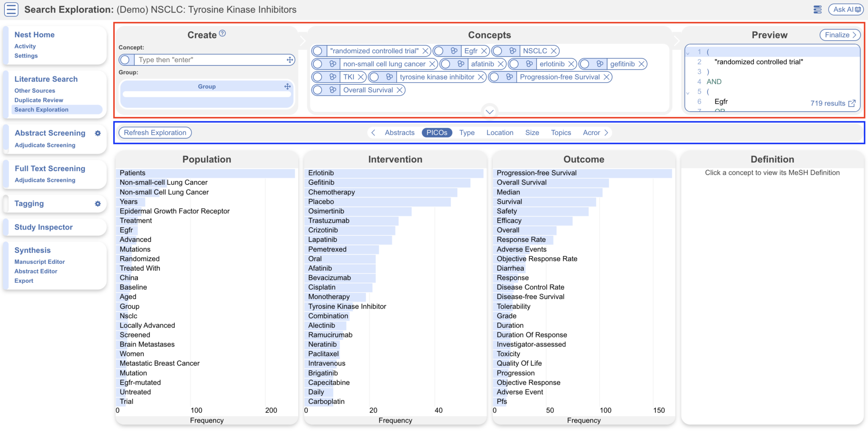Show more exploration tabs with right chevron
Image resolution: width=868 pixels, height=437 pixels.
coord(606,133)
